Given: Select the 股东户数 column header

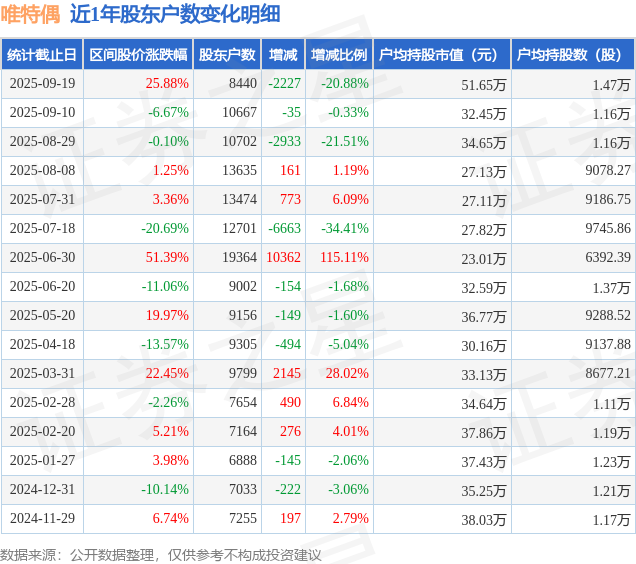Looking at the screenshot, I should 227,54.
